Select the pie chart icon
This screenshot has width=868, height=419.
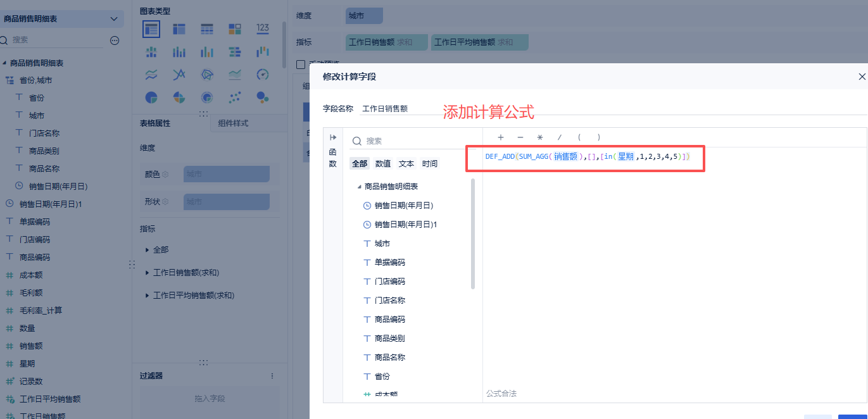point(151,97)
